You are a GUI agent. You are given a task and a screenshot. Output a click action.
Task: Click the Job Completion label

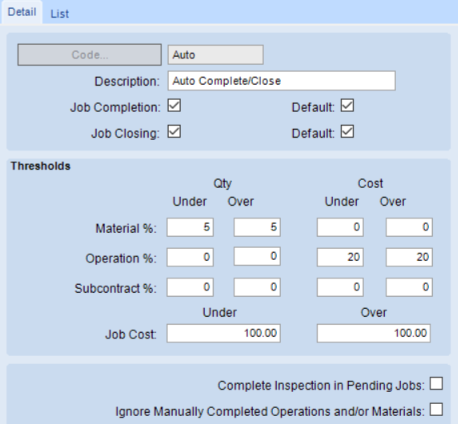(x=115, y=108)
